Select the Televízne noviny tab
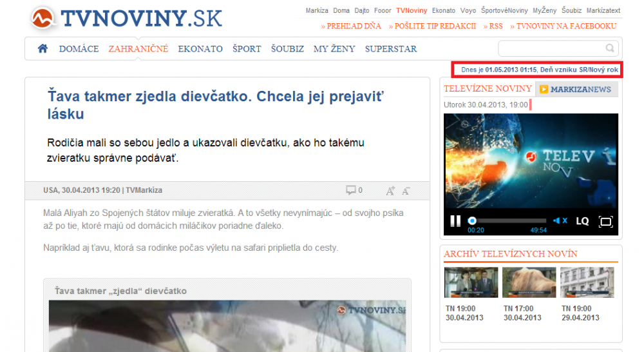The image size is (644, 352). point(488,89)
